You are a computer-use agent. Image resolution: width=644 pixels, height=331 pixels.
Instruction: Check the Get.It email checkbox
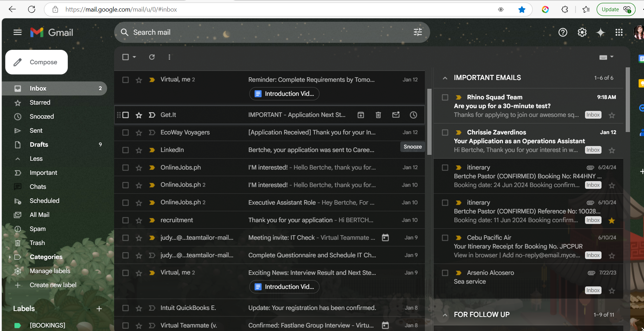pyautogui.click(x=126, y=115)
